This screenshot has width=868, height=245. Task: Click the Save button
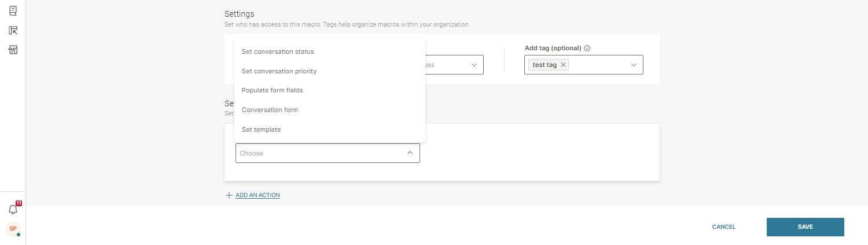(x=805, y=227)
